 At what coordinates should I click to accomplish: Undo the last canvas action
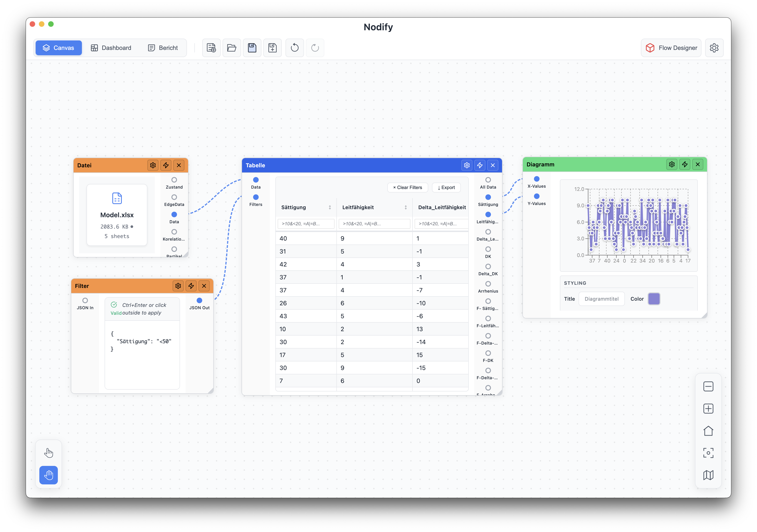[295, 48]
